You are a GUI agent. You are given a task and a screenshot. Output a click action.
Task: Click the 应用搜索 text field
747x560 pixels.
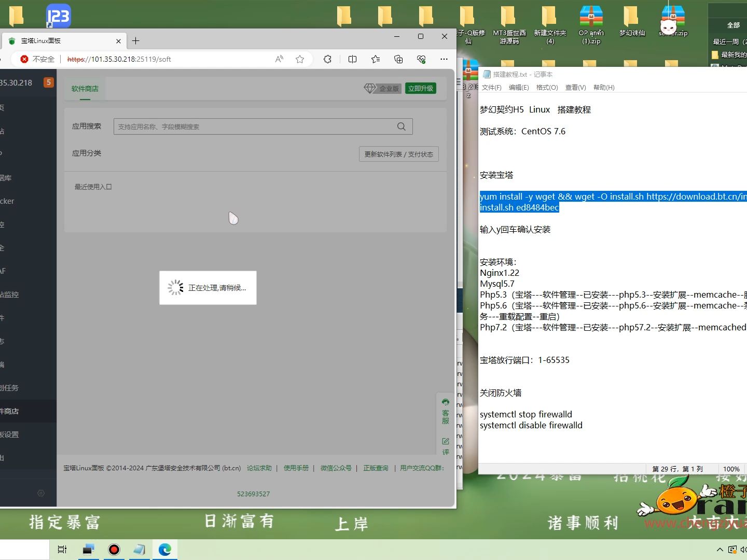[x=263, y=127]
